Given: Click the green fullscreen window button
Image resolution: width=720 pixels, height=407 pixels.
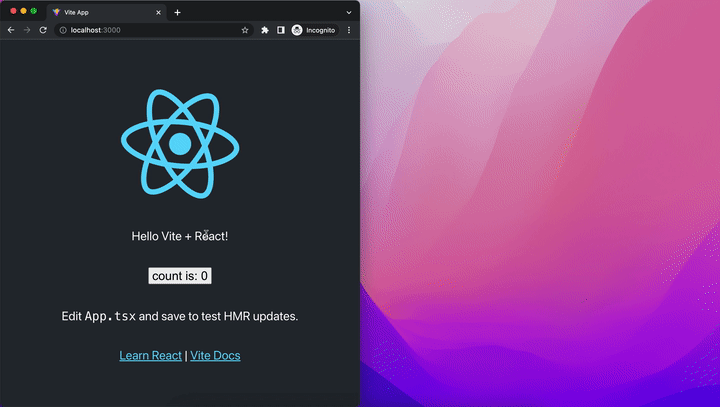Looking at the screenshot, I should point(34,11).
